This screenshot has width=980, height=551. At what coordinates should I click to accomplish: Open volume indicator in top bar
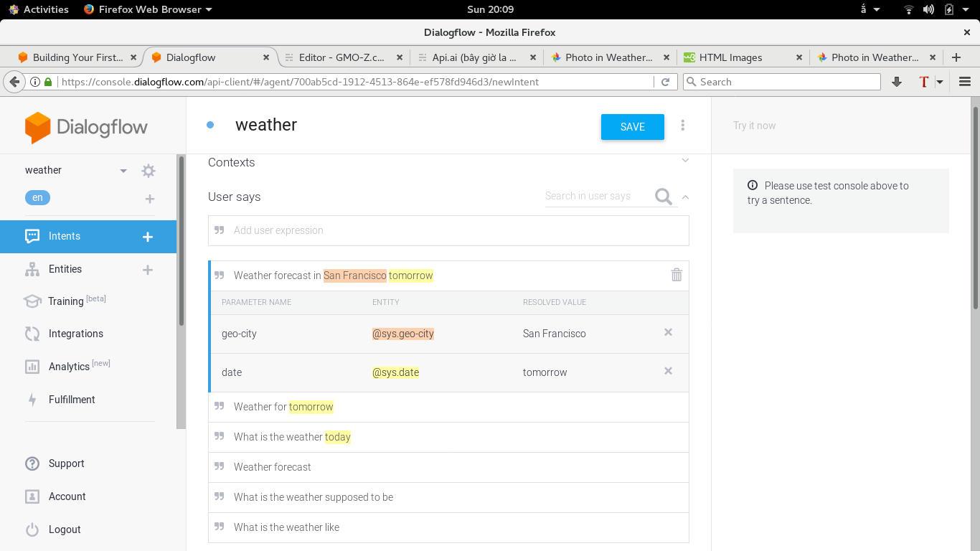click(929, 9)
